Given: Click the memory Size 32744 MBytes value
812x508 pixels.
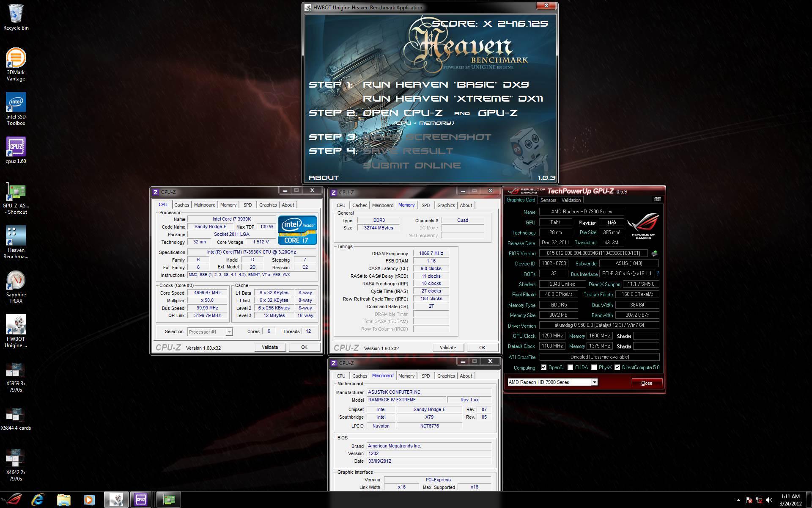Looking at the screenshot, I should [x=379, y=228].
